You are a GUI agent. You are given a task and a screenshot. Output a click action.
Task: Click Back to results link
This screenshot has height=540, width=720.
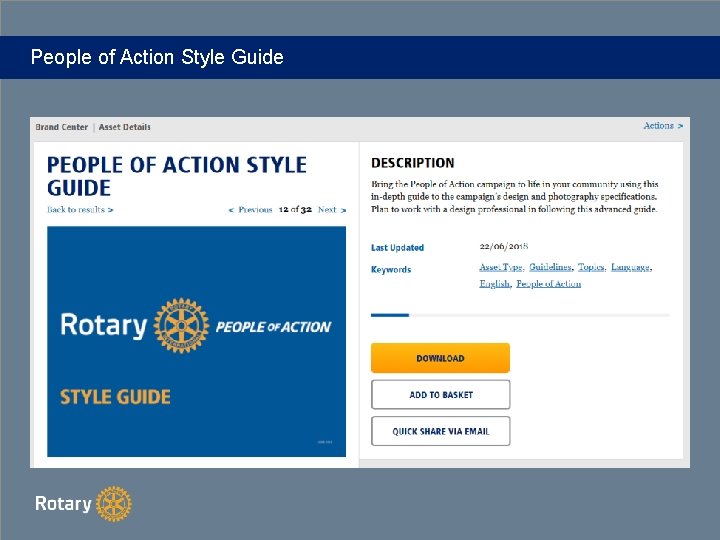(x=80, y=210)
